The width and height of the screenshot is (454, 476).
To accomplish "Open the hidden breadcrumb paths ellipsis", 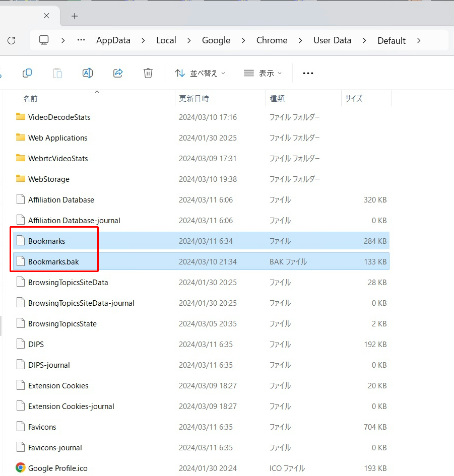I will point(81,40).
